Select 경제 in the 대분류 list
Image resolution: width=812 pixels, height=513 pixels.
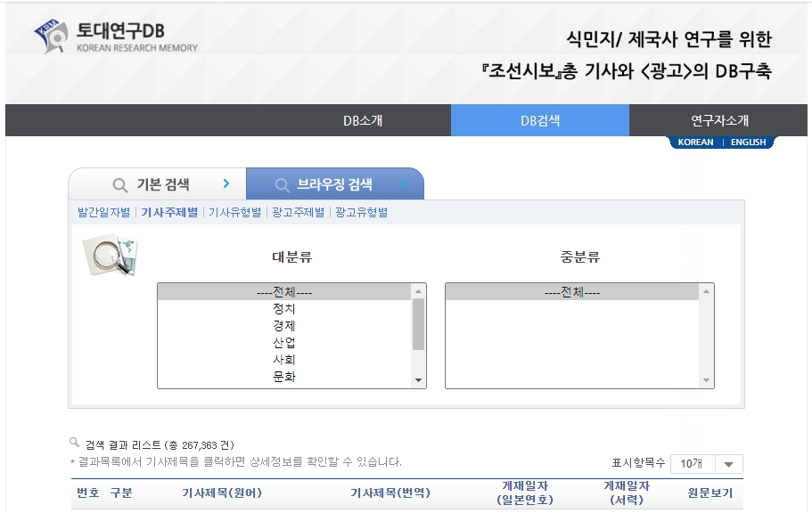284,325
